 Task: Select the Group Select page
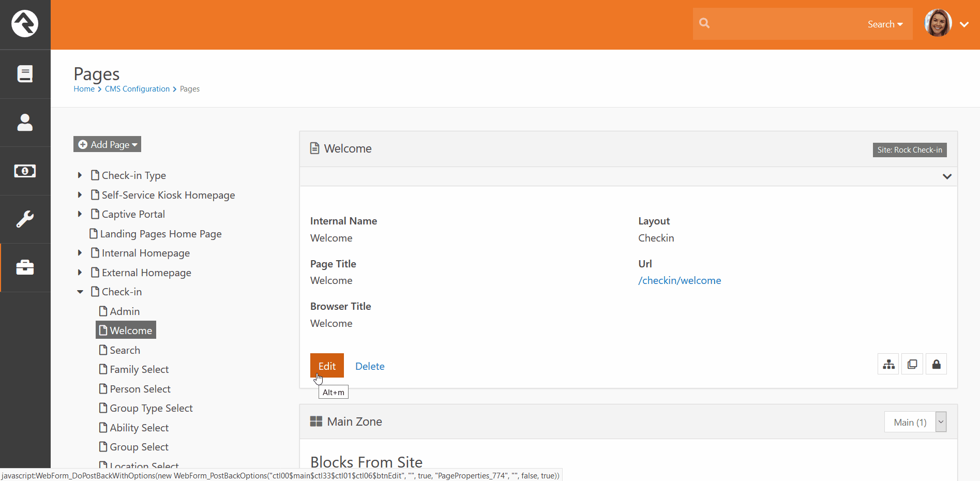click(139, 447)
